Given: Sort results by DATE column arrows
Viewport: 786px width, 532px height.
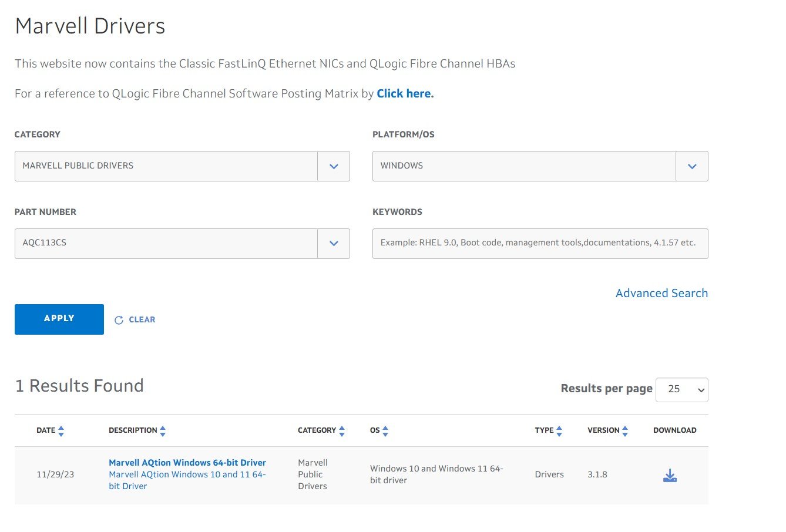Looking at the screenshot, I should [x=61, y=431].
